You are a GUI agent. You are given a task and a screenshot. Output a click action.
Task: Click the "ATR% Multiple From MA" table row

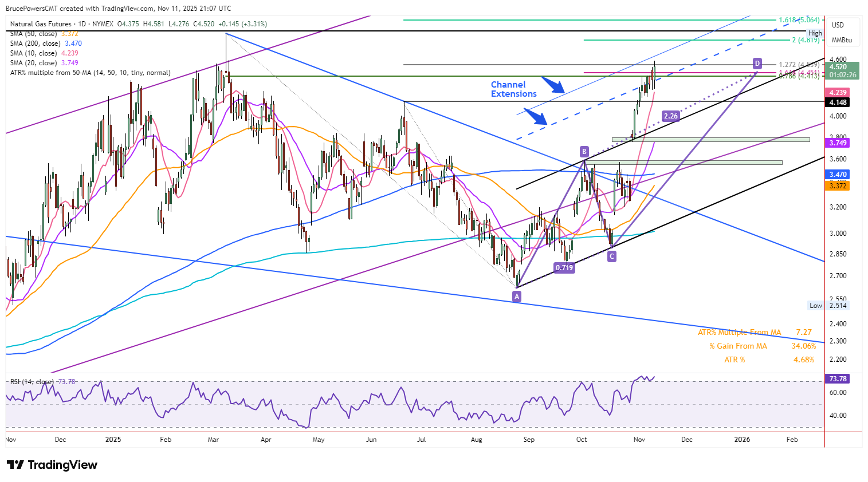756,332
